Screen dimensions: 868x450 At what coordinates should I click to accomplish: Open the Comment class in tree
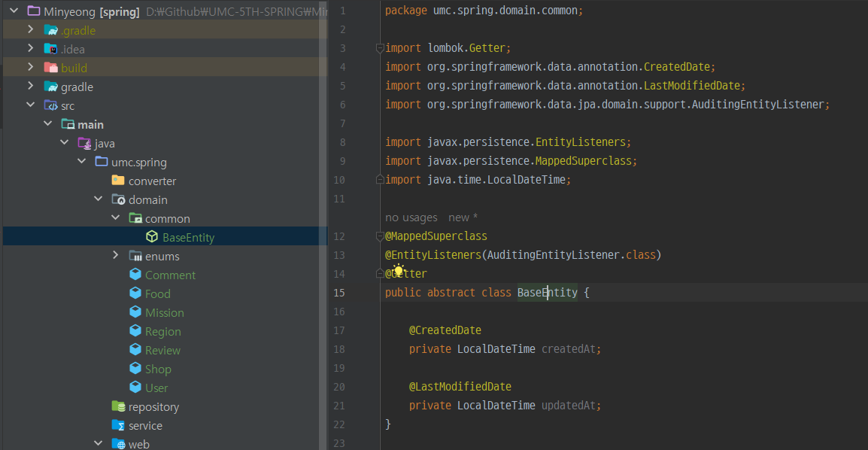click(170, 275)
